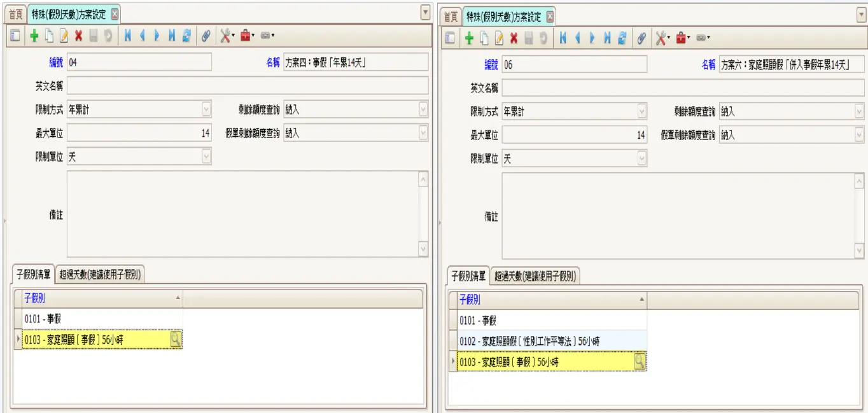The width and height of the screenshot is (868, 413).
Task: Click paperclip attachment icon in left toolbar
Action: pyautogui.click(x=206, y=36)
